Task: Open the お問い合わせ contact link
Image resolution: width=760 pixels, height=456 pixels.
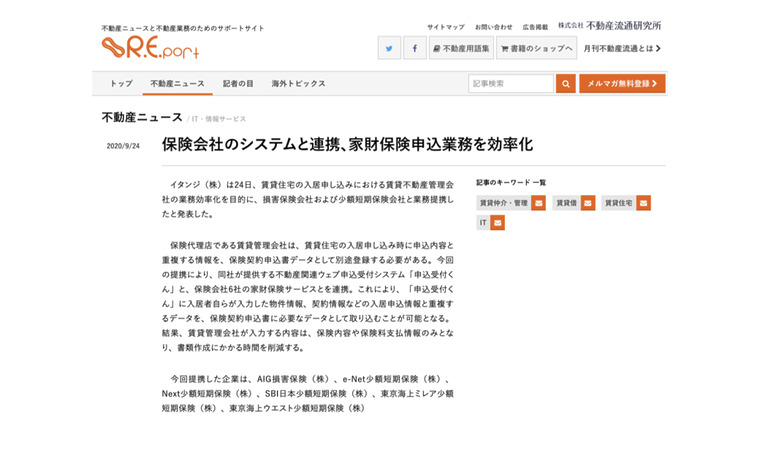Action: click(x=494, y=27)
